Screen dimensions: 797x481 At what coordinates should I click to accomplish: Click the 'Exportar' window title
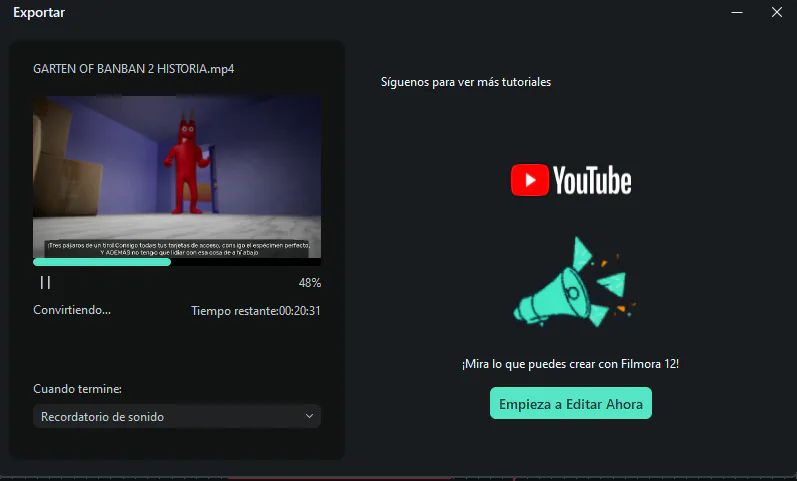point(39,13)
